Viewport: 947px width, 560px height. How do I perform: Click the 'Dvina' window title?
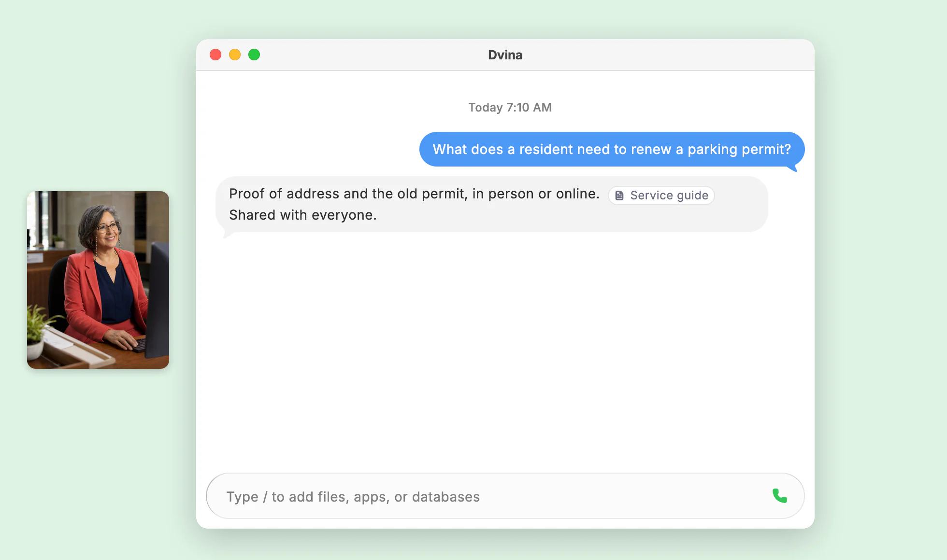click(x=505, y=55)
